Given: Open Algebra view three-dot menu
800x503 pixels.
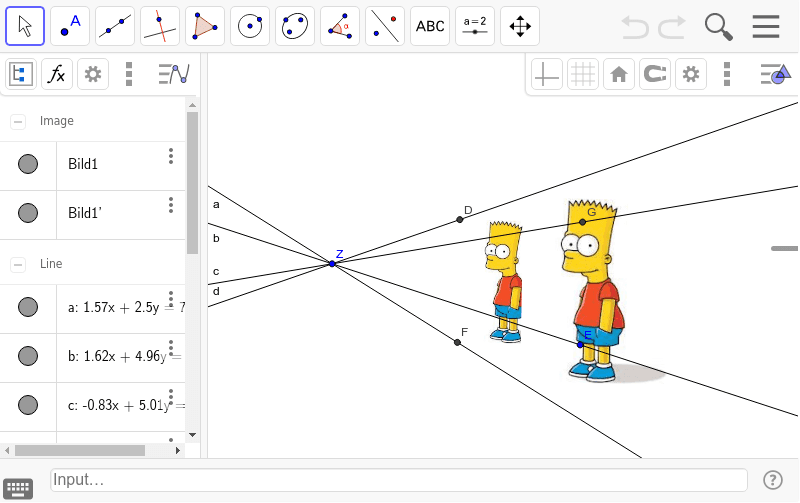Looking at the screenshot, I should click(x=129, y=74).
